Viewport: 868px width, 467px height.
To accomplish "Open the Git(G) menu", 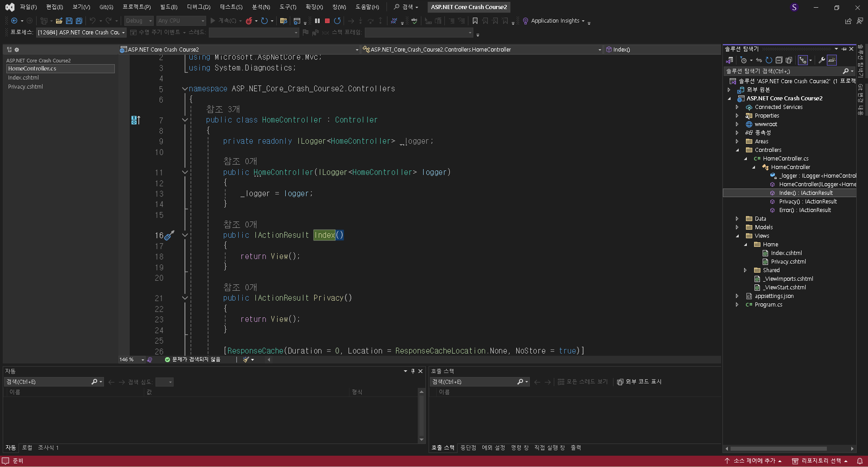I will [106, 7].
